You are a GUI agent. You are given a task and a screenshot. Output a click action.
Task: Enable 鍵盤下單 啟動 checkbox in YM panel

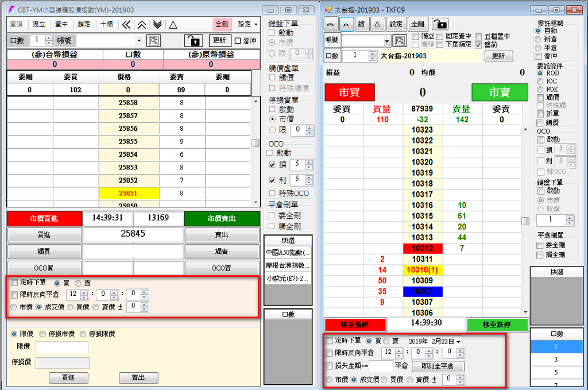[x=272, y=33]
